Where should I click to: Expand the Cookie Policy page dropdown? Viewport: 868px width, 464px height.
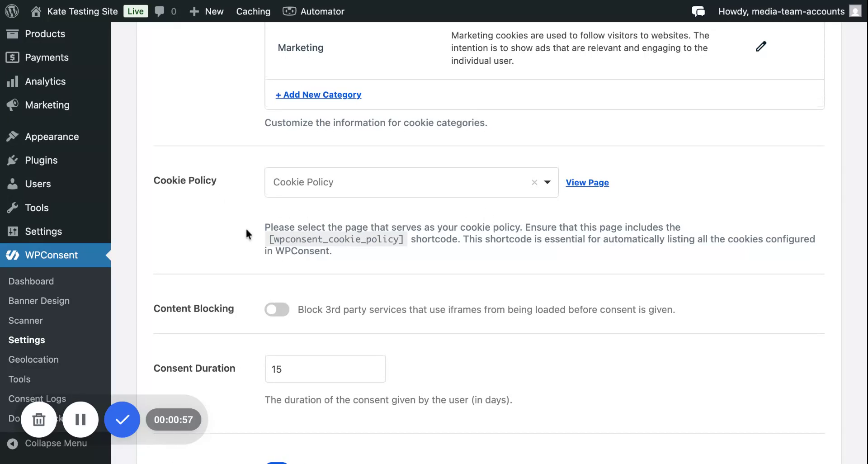point(547,182)
